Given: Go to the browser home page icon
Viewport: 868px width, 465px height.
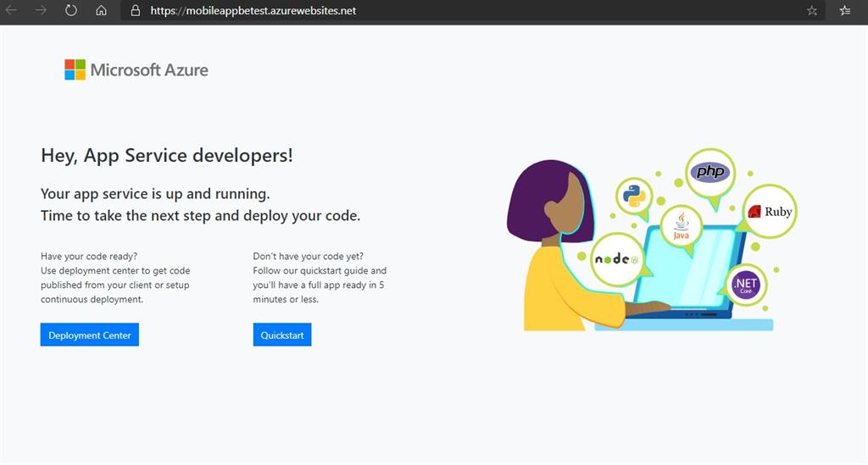Looking at the screenshot, I should [102, 10].
